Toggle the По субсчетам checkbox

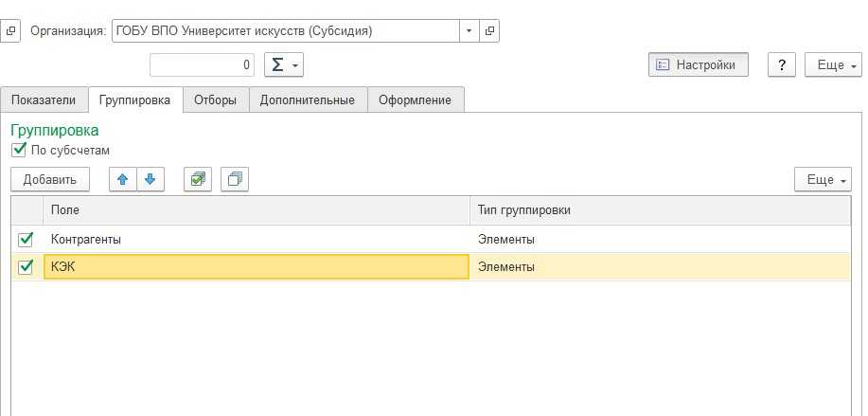18,150
